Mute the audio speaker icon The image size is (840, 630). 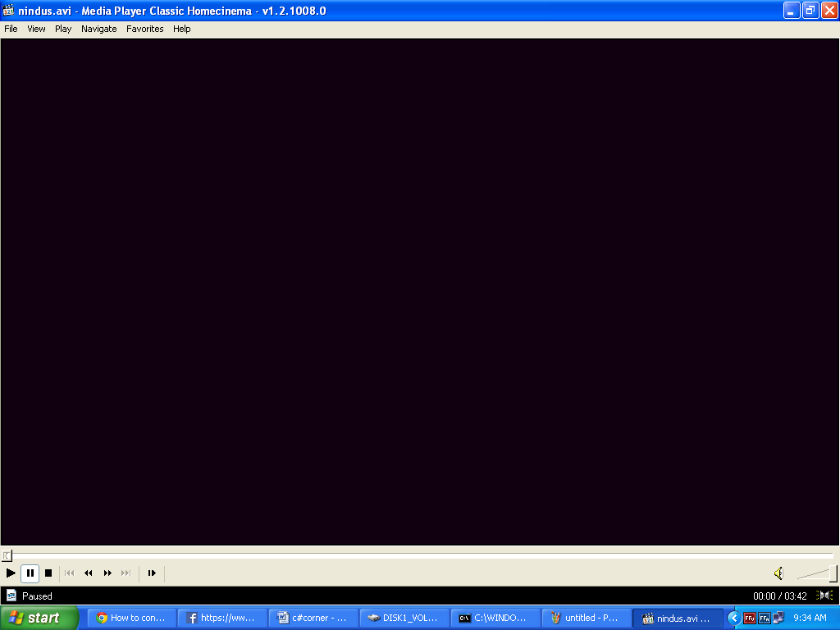coord(779,573)
